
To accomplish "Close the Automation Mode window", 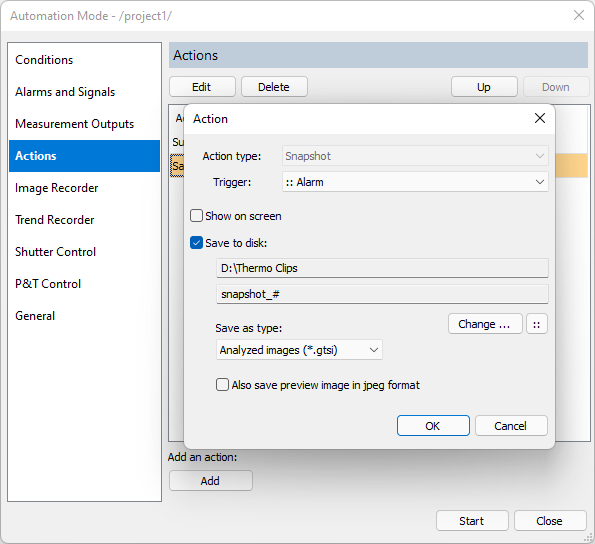I will click(x=579, y=15).
